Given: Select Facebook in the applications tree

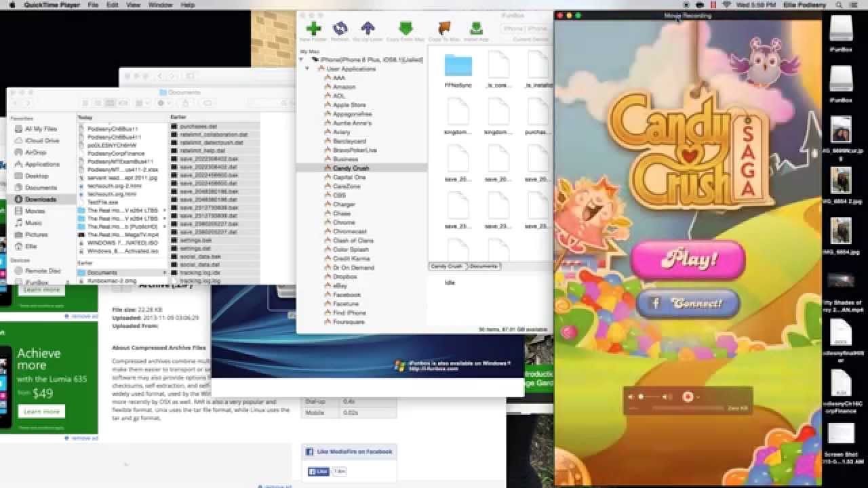Looking at the screenshot, I should 347,295.
